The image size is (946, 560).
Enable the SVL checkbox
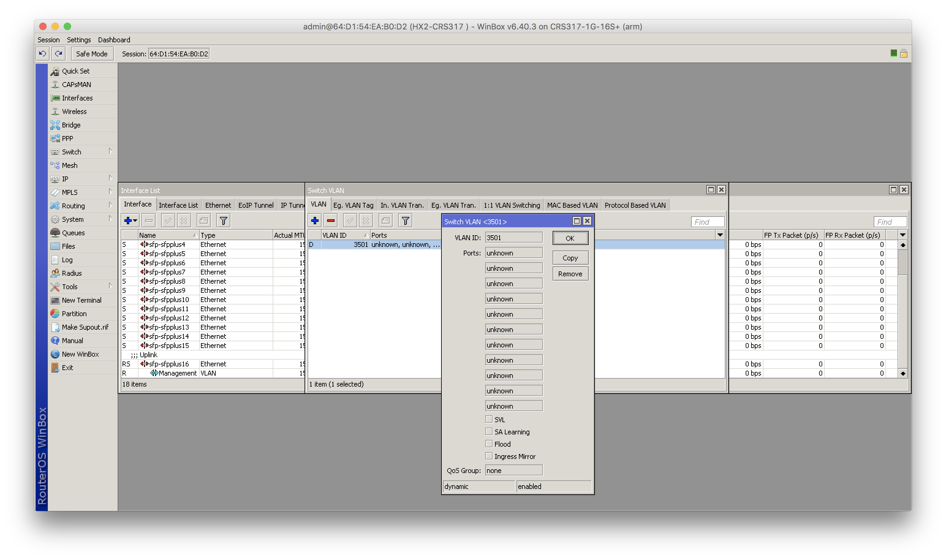pyautogui.click(x=489, y=419)
